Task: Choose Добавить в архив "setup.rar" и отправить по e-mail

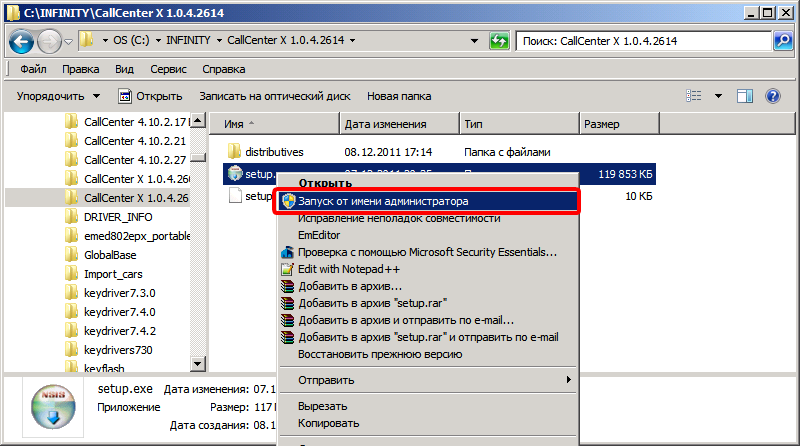Action: 428,337
